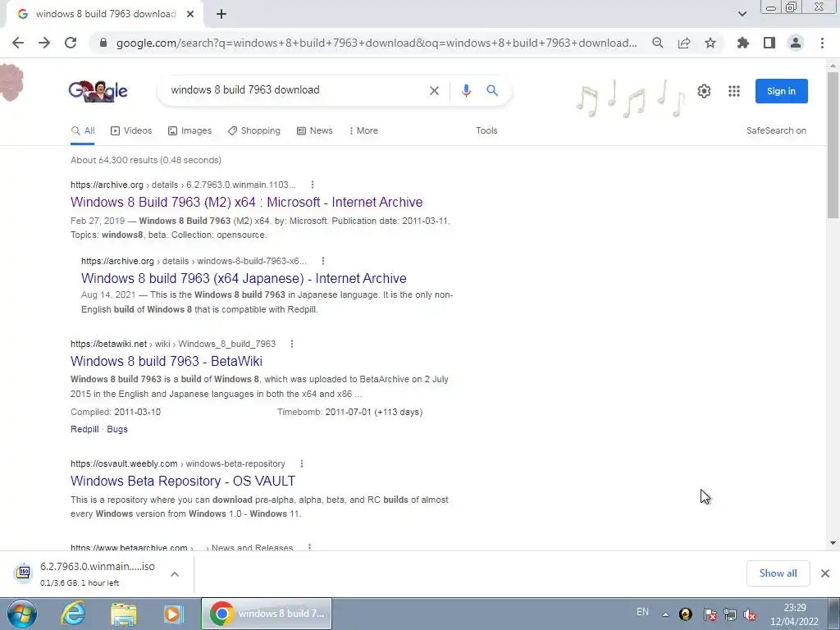Expand the tab search dropdown arrow

pos(742,14)
